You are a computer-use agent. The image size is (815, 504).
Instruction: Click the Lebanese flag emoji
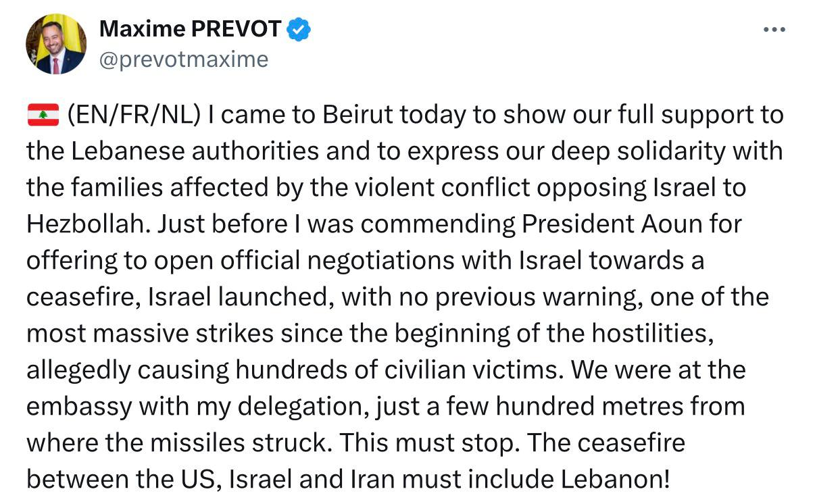pos(43,116)
